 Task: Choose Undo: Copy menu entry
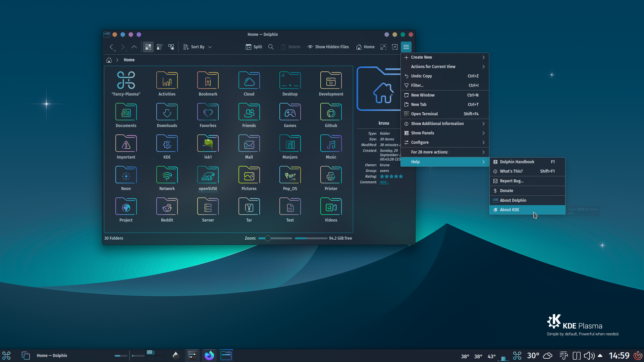[445, 76]
